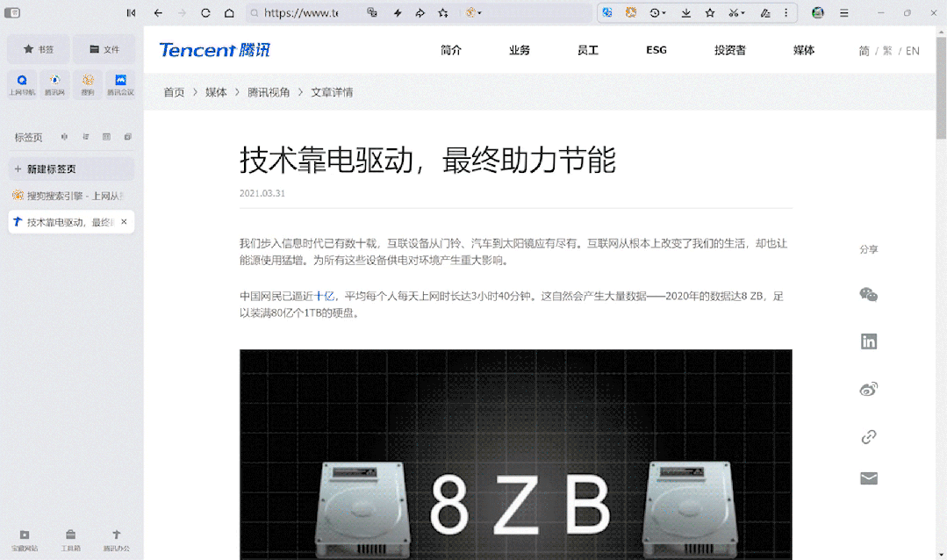Image resolution: width=947 pixels, height=560 pixels.
Task: Copy article link with chain icon
Action: (x=869, y=436)
